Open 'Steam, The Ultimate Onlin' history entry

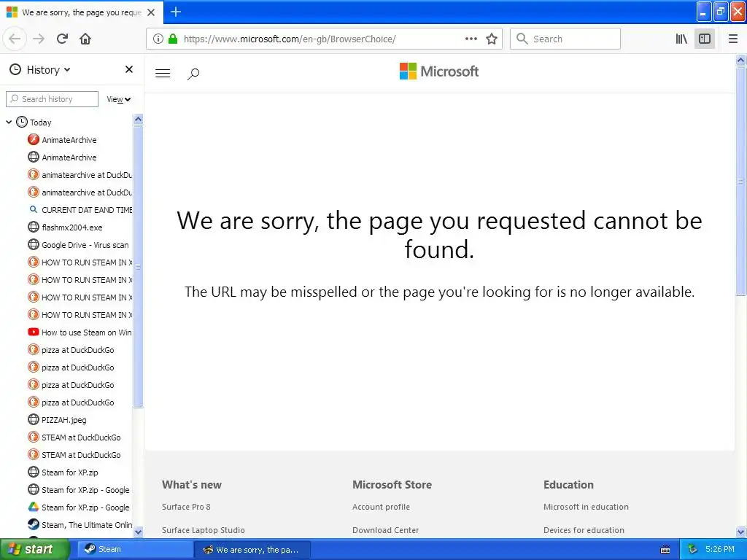80,525
